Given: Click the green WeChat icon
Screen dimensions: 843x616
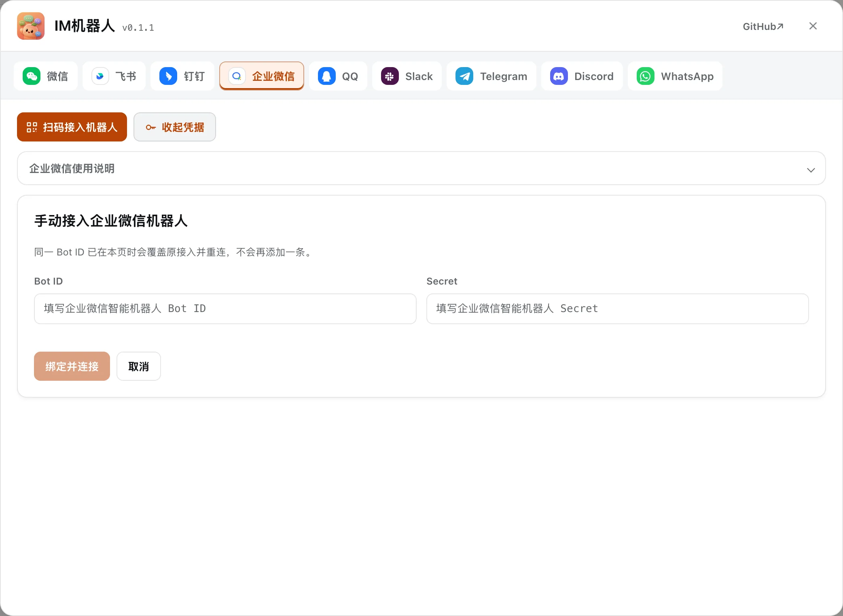Looking at the screenshot, I should 32,76.
